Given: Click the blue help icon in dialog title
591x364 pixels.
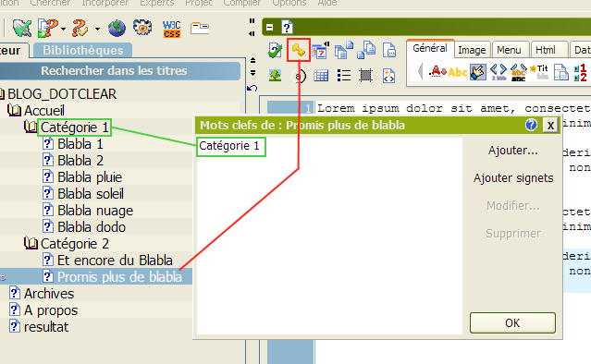Looking at the screenshot, I should [x=531, y=125].
